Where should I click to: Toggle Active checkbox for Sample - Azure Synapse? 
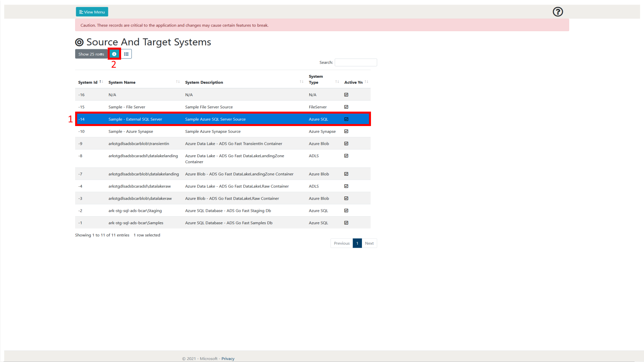346,131
